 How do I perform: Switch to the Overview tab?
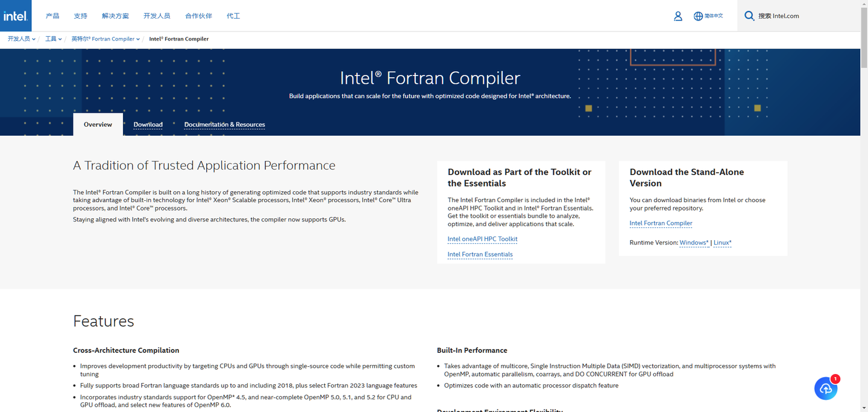click(98, 124)
